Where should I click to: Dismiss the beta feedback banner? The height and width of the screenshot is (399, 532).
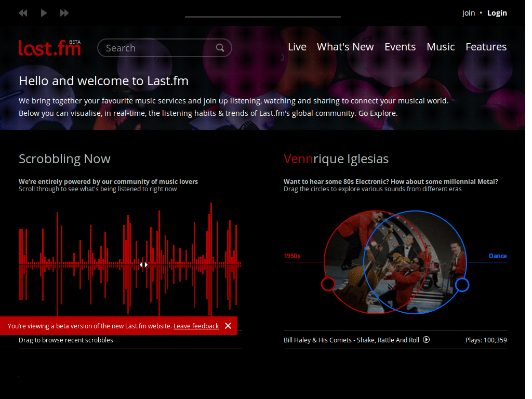[228, 326]
